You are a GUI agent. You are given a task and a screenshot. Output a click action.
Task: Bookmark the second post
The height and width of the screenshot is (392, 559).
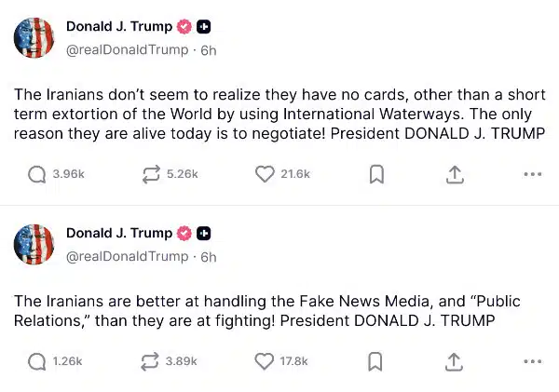tap(376, 361)
